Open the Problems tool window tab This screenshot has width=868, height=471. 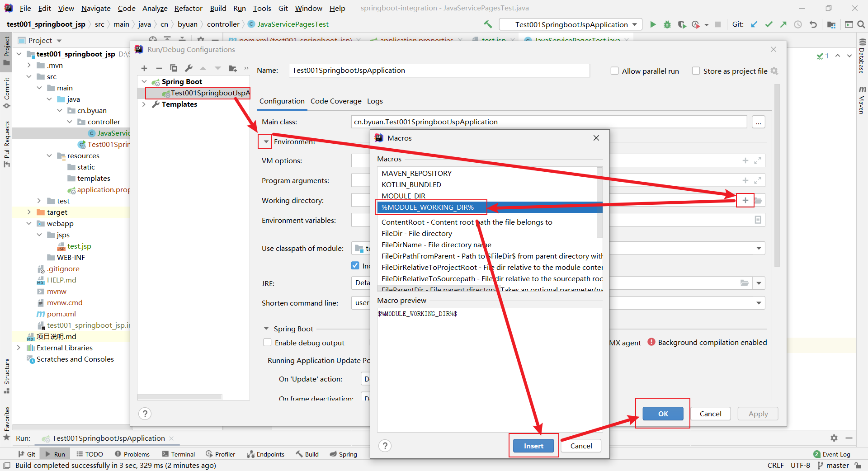[x=132, y=454]
